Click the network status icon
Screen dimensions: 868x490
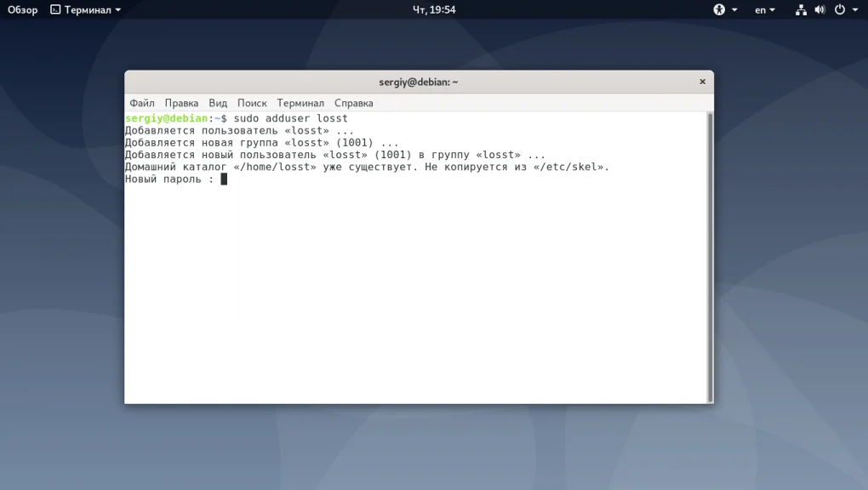point(801,9)
